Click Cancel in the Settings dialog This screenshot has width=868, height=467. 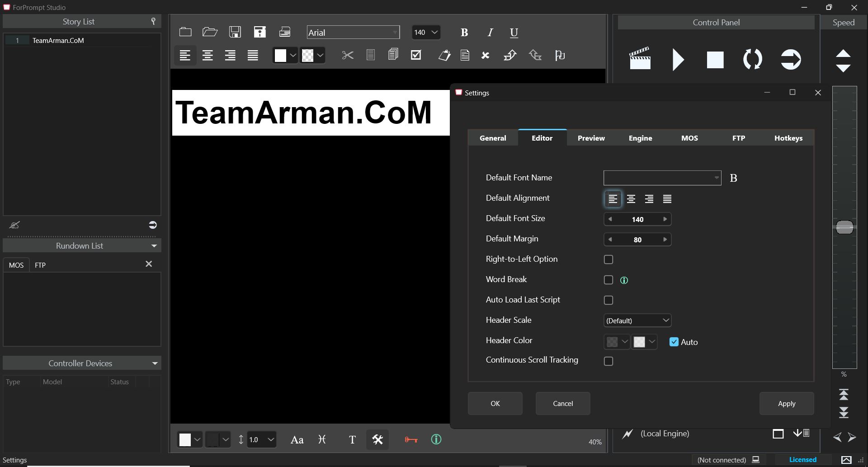pyautogui.click(x=563, y=403)
